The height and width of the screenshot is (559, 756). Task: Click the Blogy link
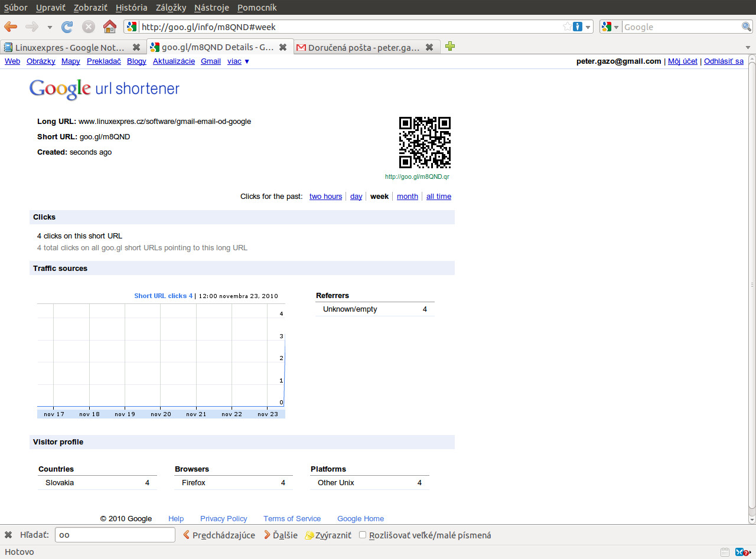[x=136, y=61]
